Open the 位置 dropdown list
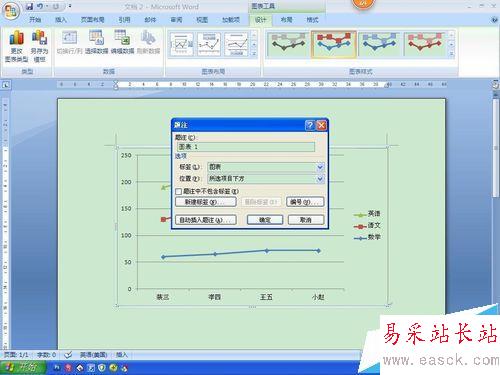 pyautogui.click(x=320, y=179)
